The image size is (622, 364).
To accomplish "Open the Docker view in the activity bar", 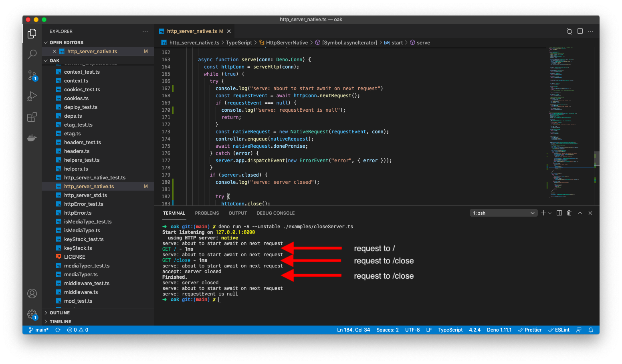I will (x=32, y=138).
